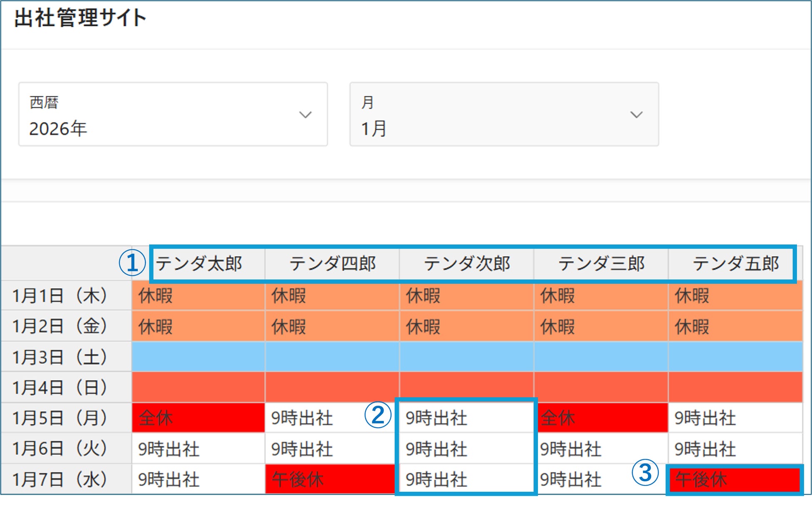Click the circled number 2 annotation
The height and width of the screenshot is (508, 812).
(x=378, y=415)
